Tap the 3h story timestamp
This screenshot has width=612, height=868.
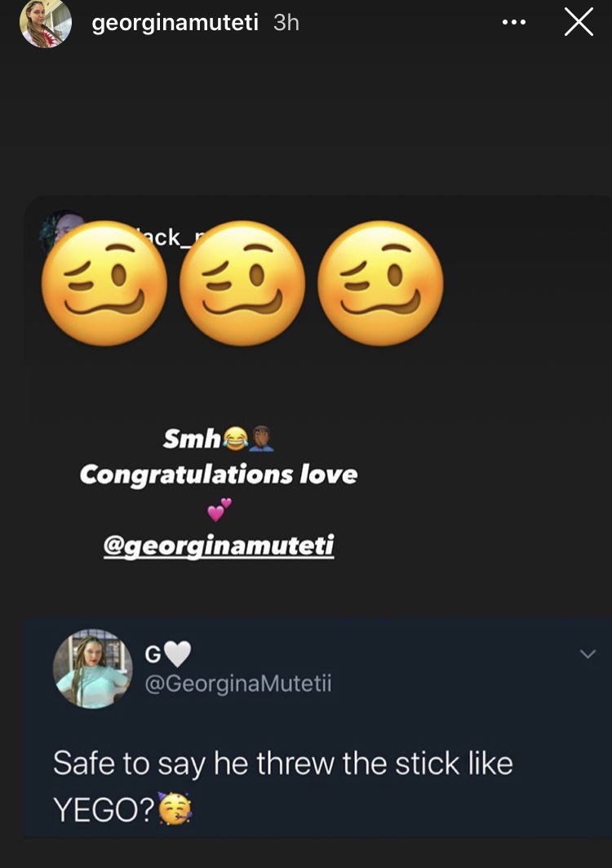pyautogui.click(x=286, y=23)
